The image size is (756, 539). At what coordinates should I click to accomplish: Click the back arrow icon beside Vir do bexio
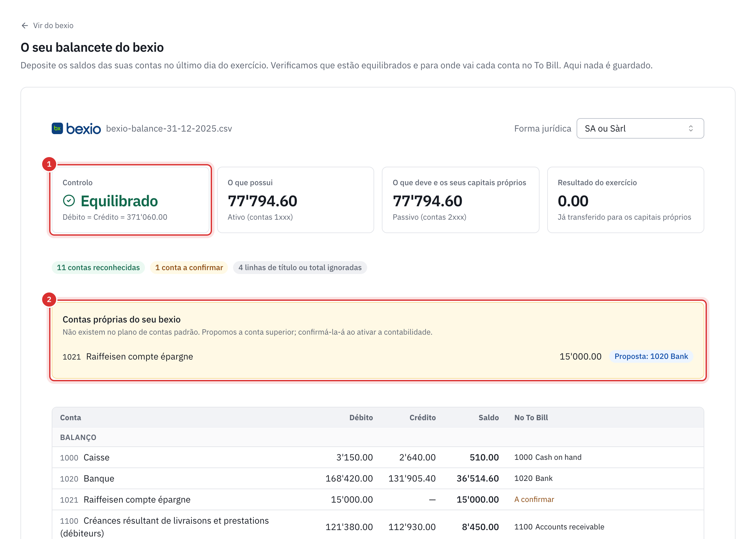click(25, 26)
